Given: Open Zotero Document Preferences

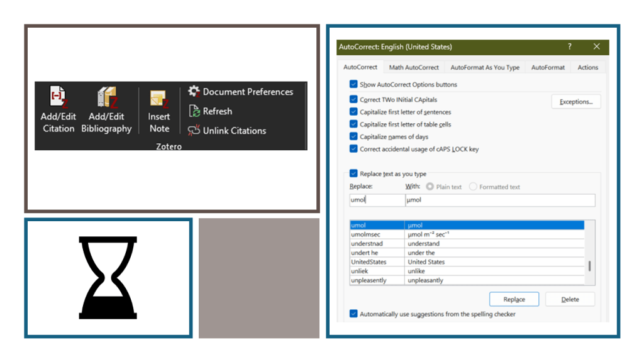Looking at the screenshot, I should tap(241, 92).
